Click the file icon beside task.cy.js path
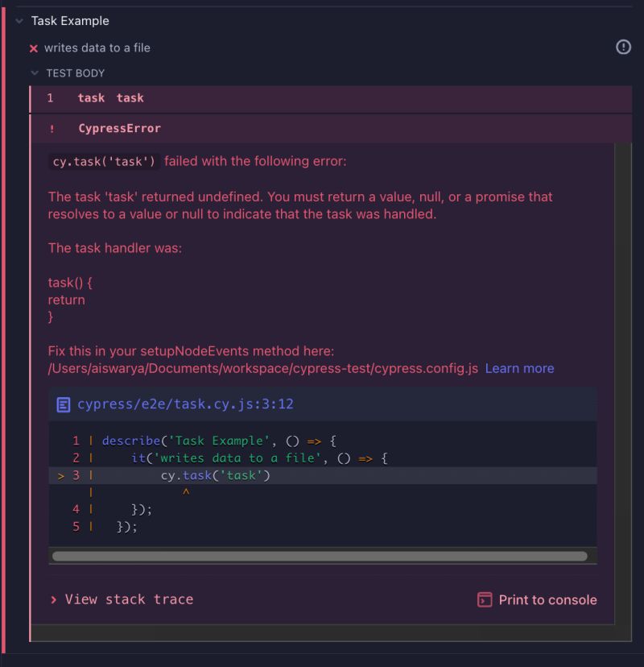644x667 pixels. click(x=64, y=404)
